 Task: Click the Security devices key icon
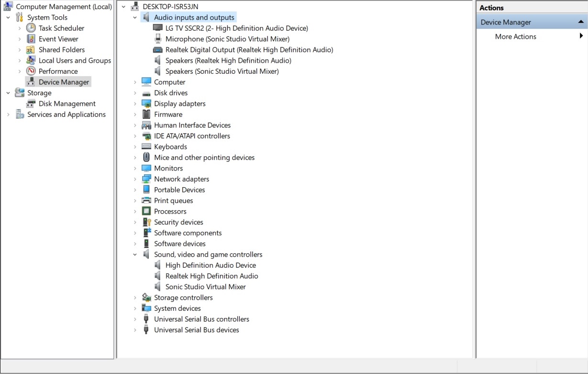point(146,222)
